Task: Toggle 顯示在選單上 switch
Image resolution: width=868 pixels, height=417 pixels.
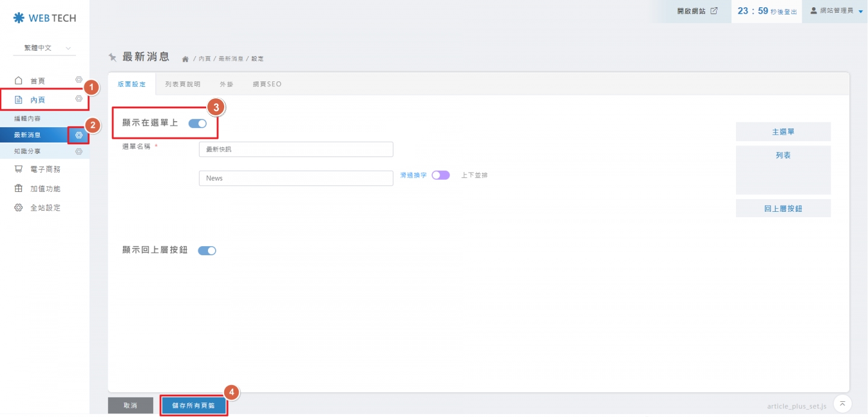Action: pyautogui.click(x=198, y=124)
